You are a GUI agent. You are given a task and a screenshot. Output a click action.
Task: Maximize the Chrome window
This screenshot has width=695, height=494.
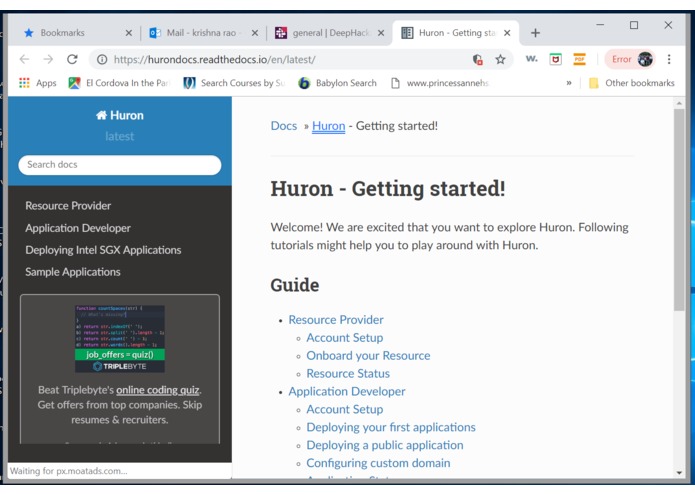(x=634, y=25)
